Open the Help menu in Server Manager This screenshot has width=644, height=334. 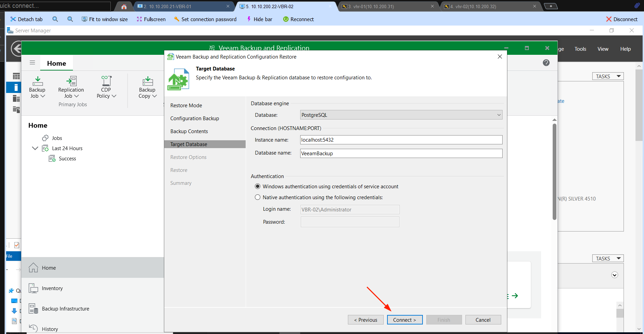point(625,49)
